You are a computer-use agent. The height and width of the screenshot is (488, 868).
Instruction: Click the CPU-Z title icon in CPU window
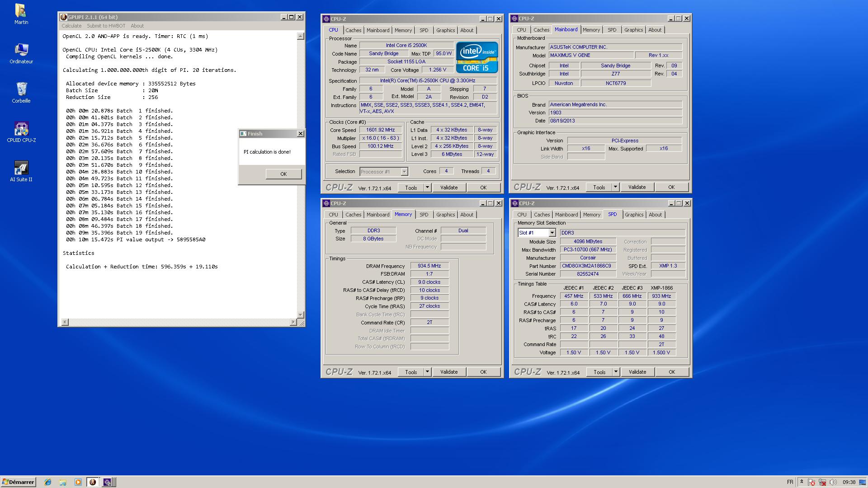point(326,19)
